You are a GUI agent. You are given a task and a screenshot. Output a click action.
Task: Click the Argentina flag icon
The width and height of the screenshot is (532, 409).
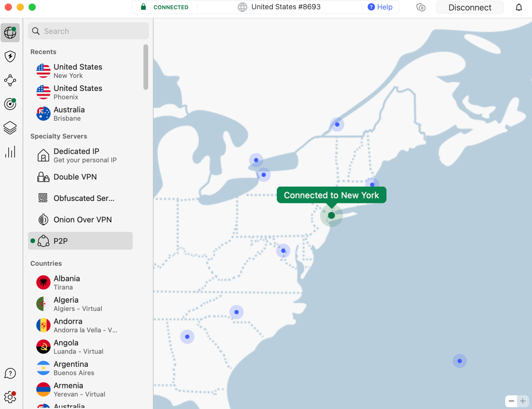click(x=43, y=368)
